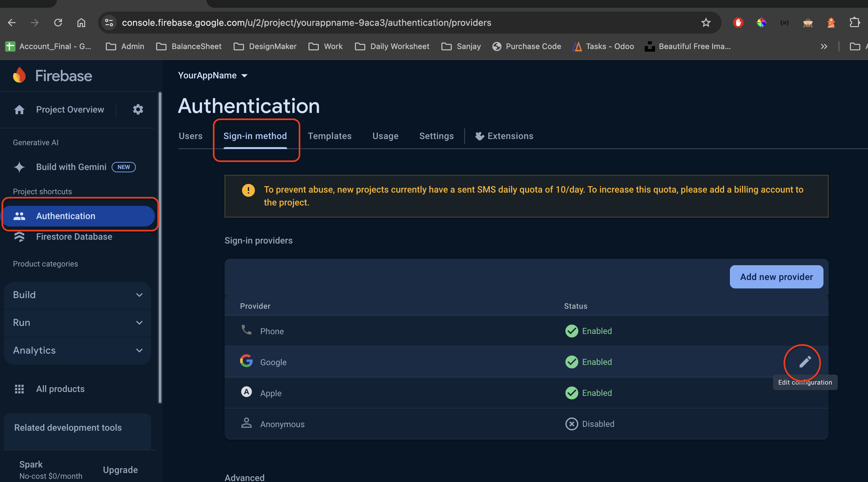
Task: Open project settings gear icon
Action: [138, 109]
